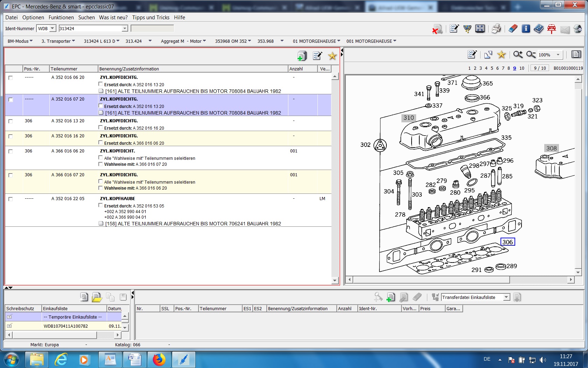
Task: Open Internet Explorer from the taskbar
Action: 61,360
